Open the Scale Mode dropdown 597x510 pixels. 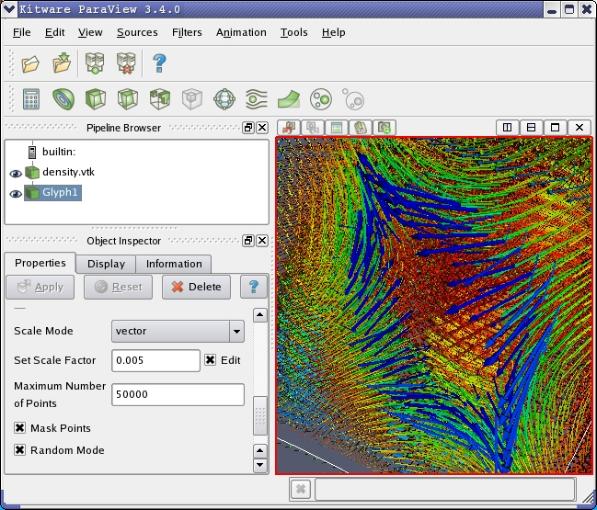[x=178, y=331]
